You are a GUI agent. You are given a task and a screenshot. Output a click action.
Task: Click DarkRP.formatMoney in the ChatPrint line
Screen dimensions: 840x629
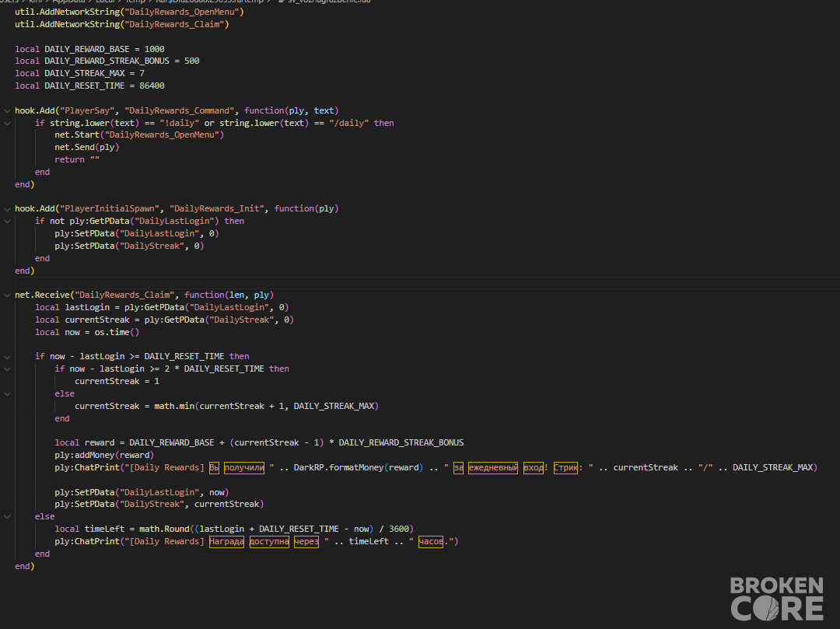(338, 467)
